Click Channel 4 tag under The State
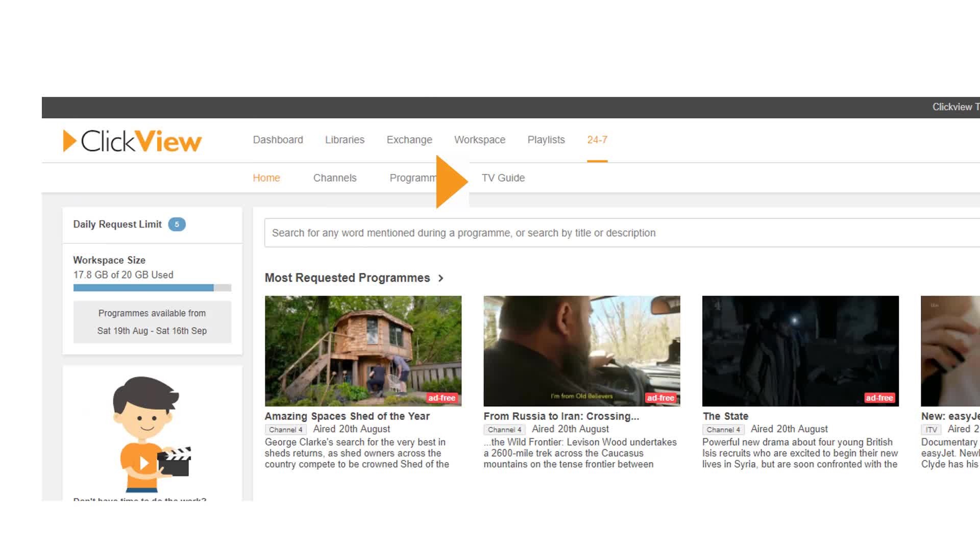Image resolution: width=980 pixels, height=551 pixels. [723, 430]
